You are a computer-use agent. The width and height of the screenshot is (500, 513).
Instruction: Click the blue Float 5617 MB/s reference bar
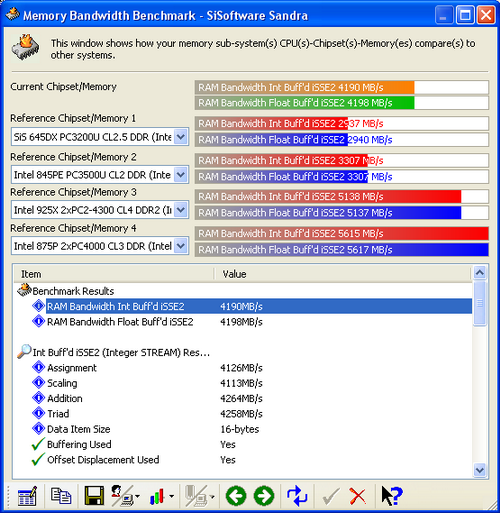coord(342,250)
